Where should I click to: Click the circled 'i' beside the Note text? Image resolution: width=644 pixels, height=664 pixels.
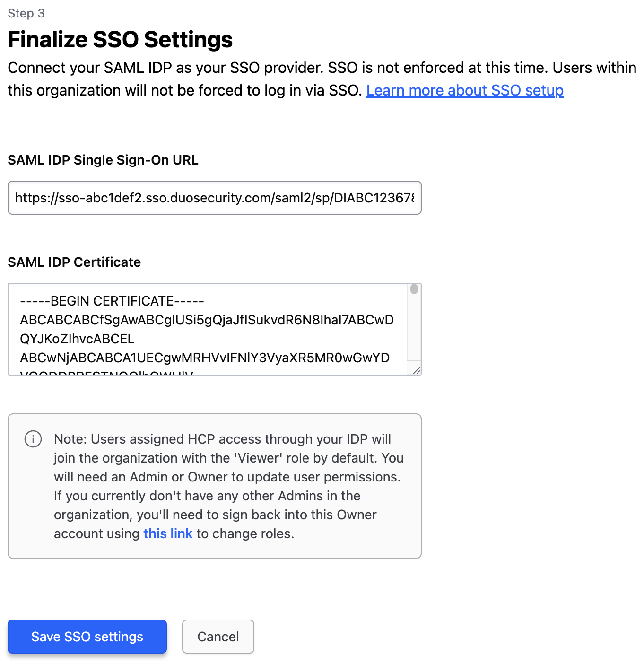(33, 439)
